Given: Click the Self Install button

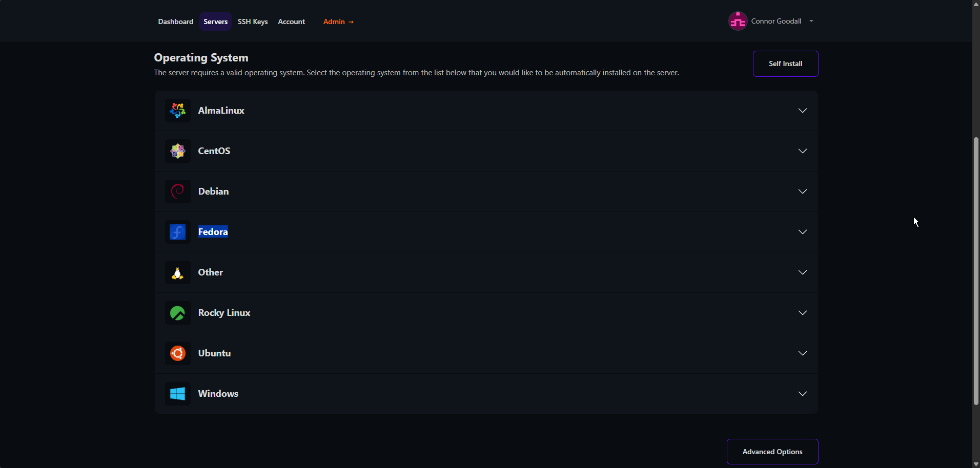Looking at the screenshot, I should coord(785,63).
